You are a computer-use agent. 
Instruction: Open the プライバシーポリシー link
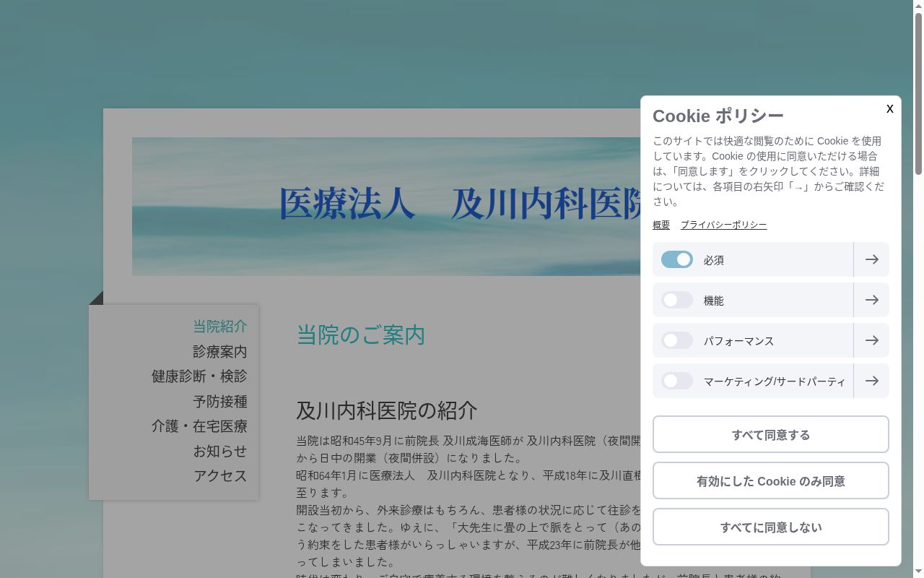point(723,225)
